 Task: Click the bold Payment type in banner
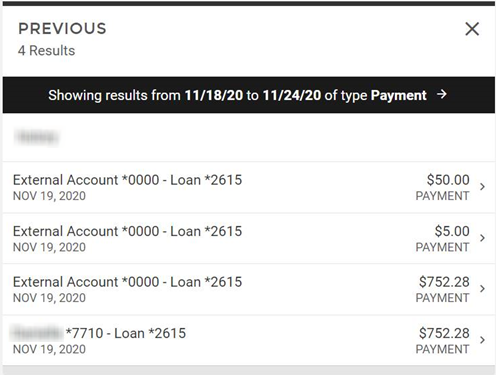(x=398, y=96)
